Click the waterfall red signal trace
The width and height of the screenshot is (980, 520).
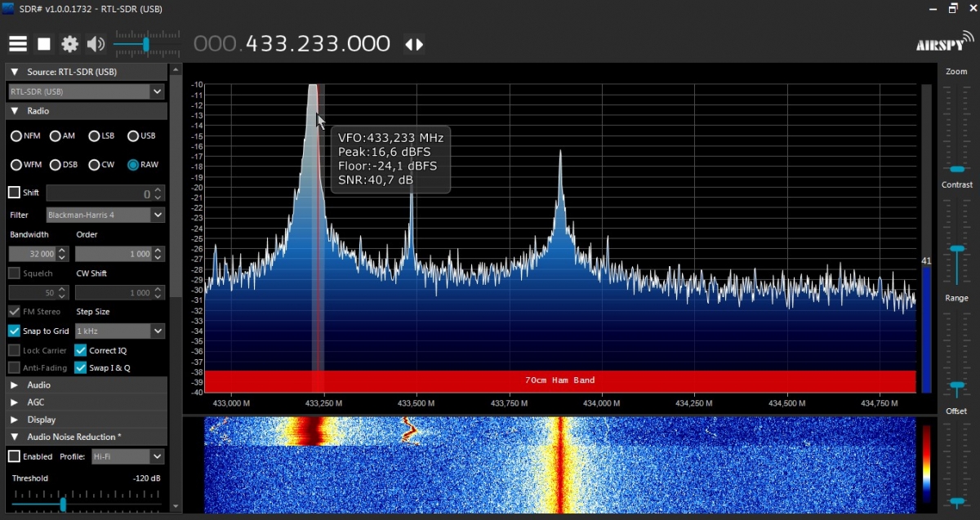[560, 465]
